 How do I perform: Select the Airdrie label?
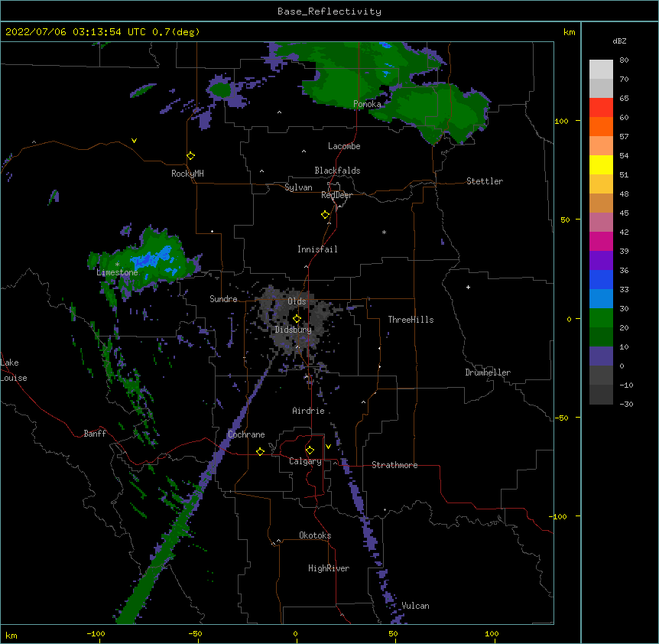click(309, 411)
